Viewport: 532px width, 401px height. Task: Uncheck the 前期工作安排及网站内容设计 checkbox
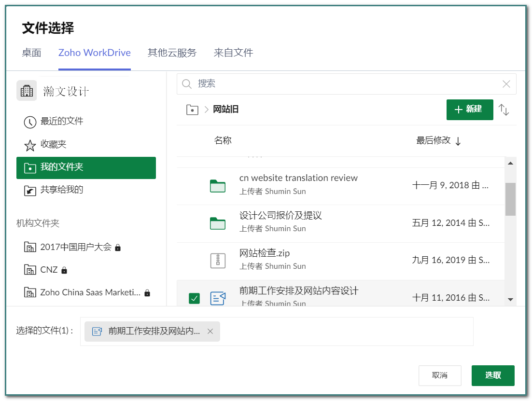pos(194,299)
